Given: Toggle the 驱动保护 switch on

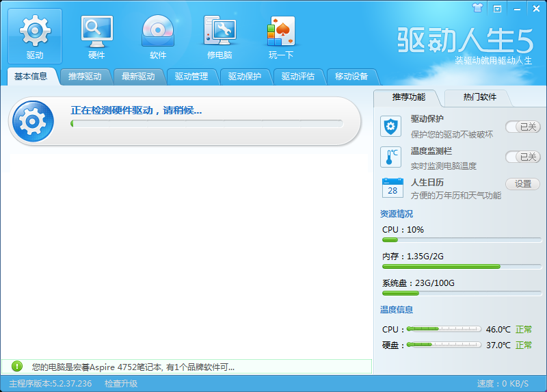Looking at the screenshot, I should click(523, 127).
